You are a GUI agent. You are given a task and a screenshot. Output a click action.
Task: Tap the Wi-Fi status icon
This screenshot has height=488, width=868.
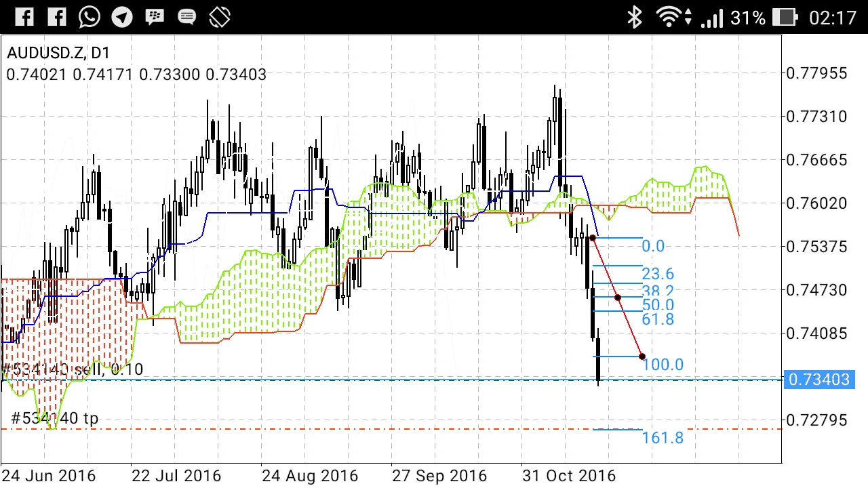click(669, 17)
